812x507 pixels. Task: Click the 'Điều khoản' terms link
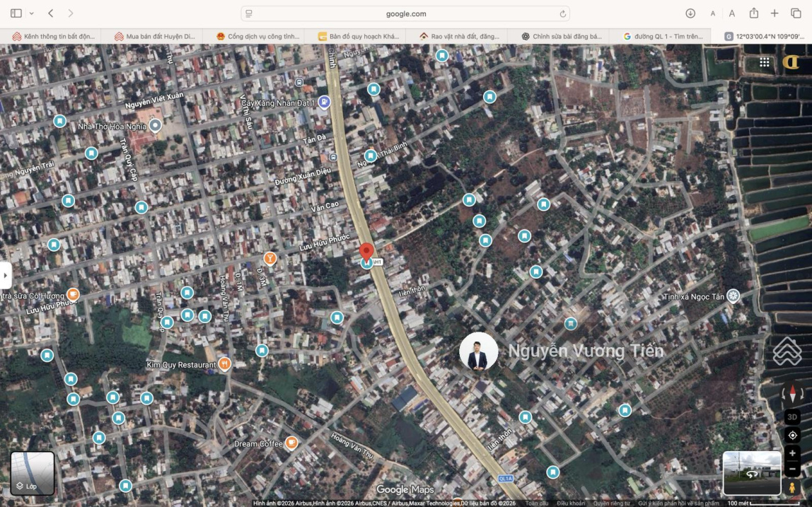point(571,503)
